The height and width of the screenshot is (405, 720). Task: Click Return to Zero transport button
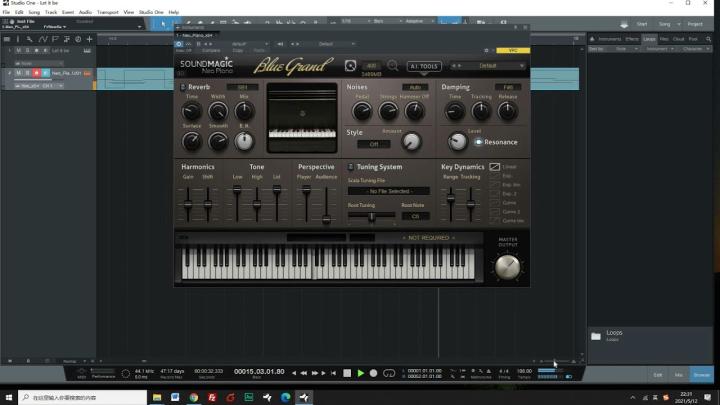[333, 373]
